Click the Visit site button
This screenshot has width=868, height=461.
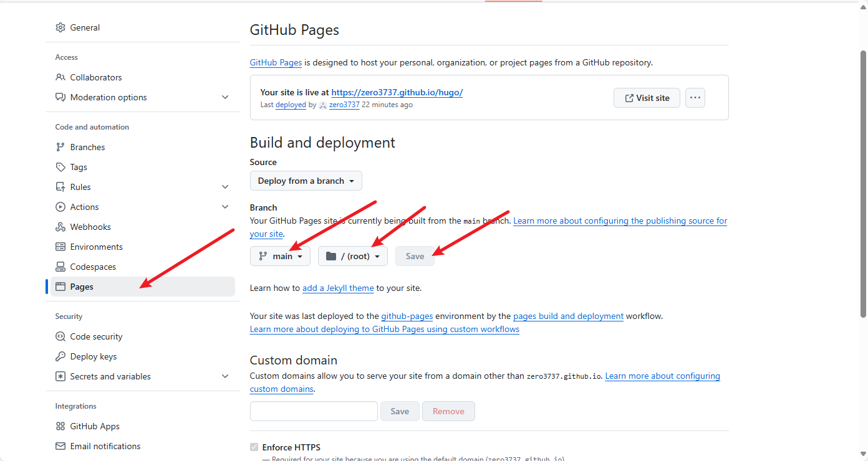[x=647, y=98]
